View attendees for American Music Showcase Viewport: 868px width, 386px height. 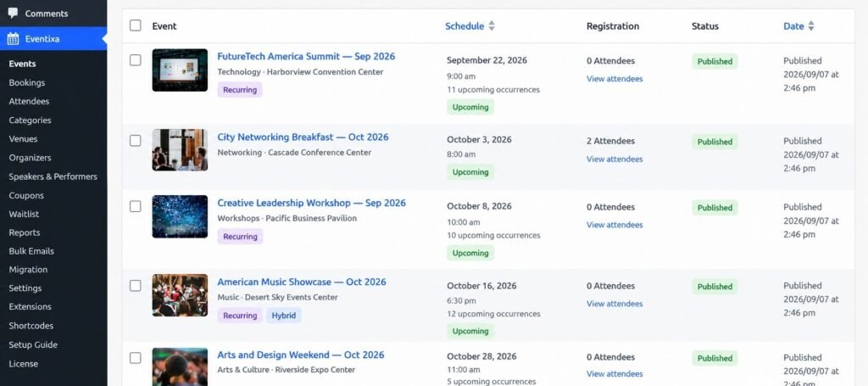[x=615, y=304]
